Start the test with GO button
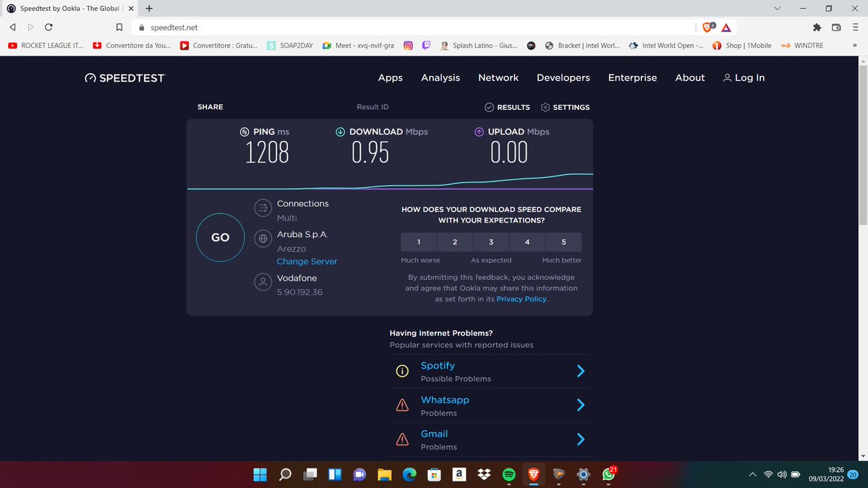 click(220, 237)
